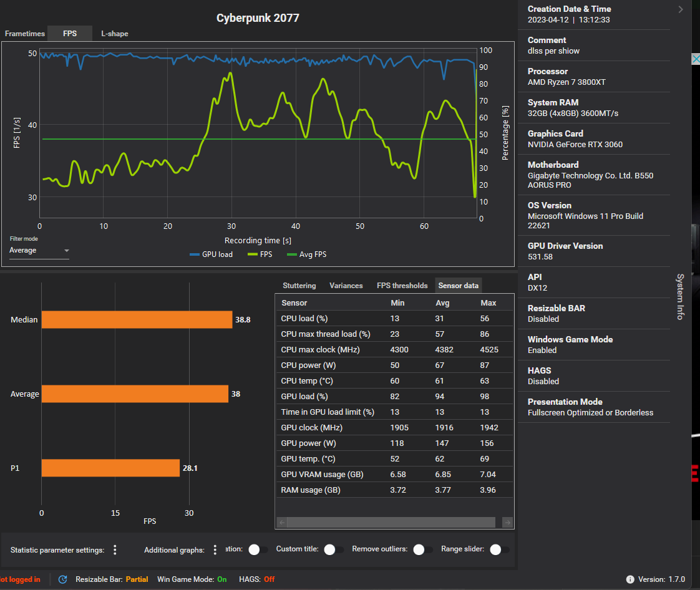Toggle the Range slider switch
Viewport: 700px width, 590px height.
coord(499,549)
